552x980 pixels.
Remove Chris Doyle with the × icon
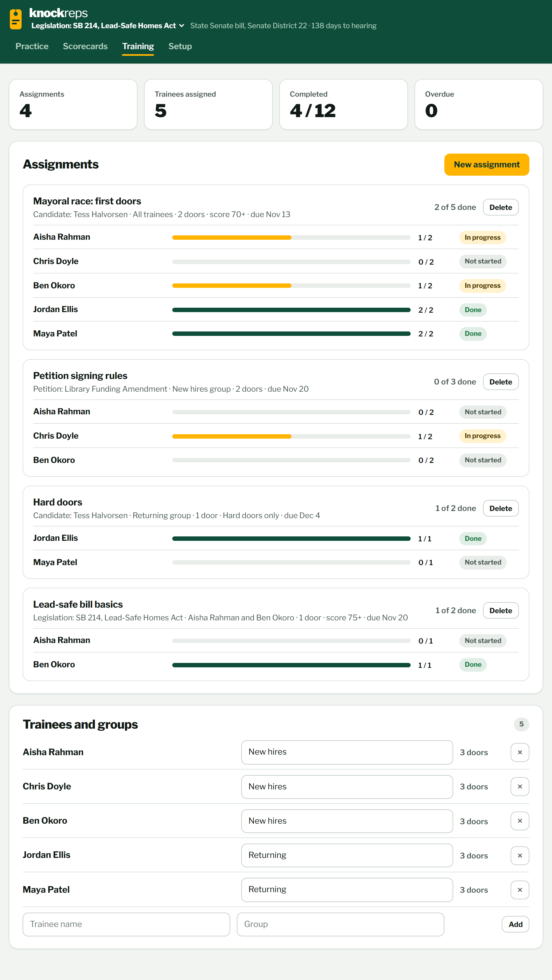coord(520,786)
